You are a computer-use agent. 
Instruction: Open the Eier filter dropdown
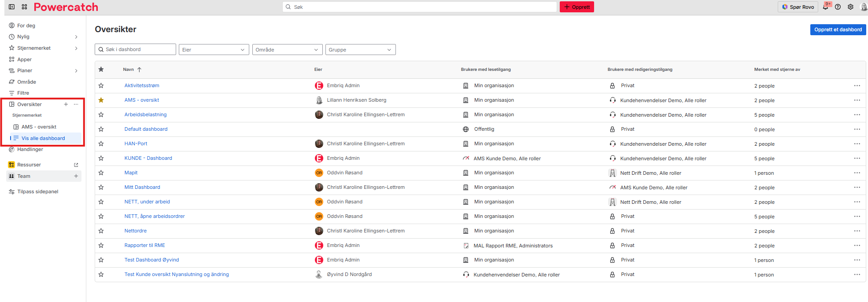coord(214,50)
